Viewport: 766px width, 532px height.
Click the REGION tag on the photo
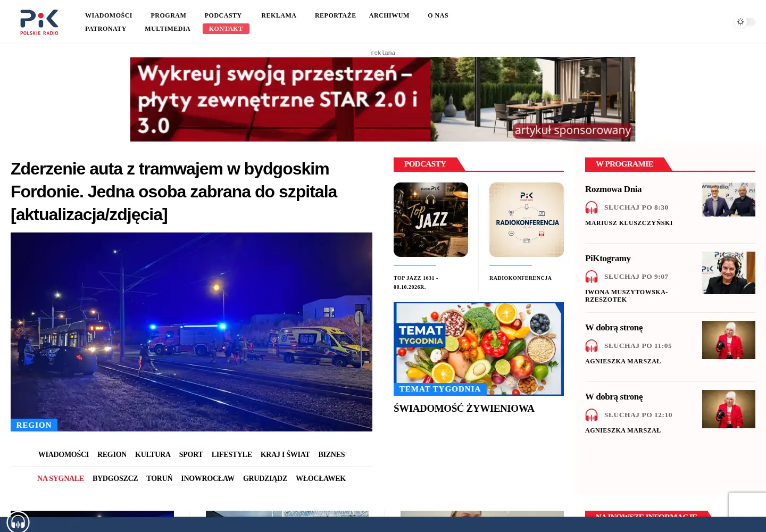(x=34, y=425)
